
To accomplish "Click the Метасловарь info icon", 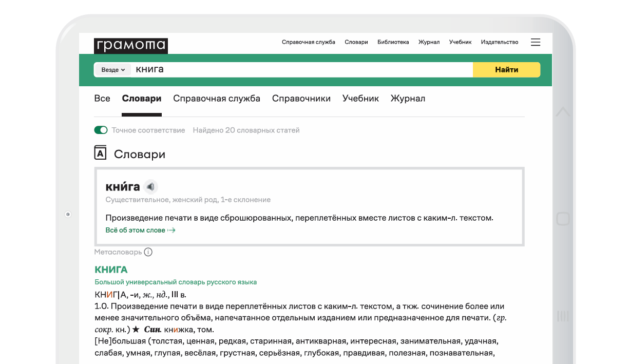I will click(x=148, y=252).
